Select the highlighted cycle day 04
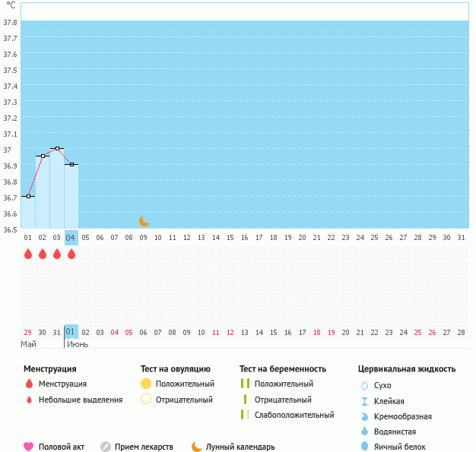 tap(71, 238)
